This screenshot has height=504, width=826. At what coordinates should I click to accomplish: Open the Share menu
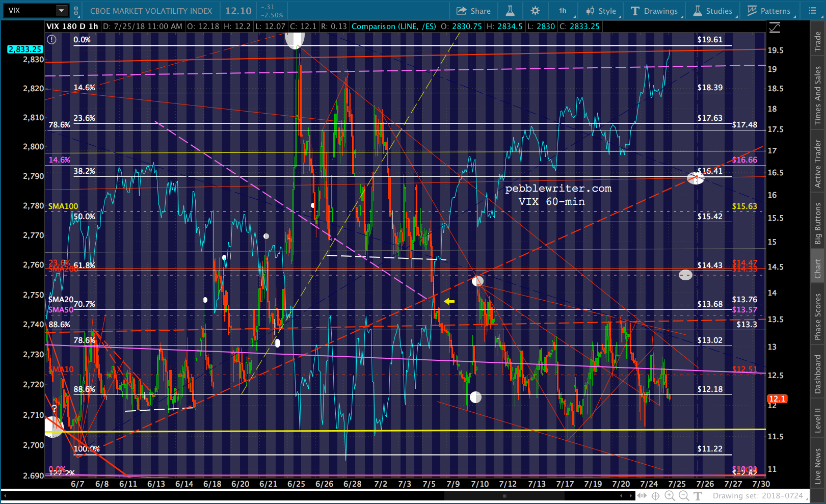click(473, 11)
